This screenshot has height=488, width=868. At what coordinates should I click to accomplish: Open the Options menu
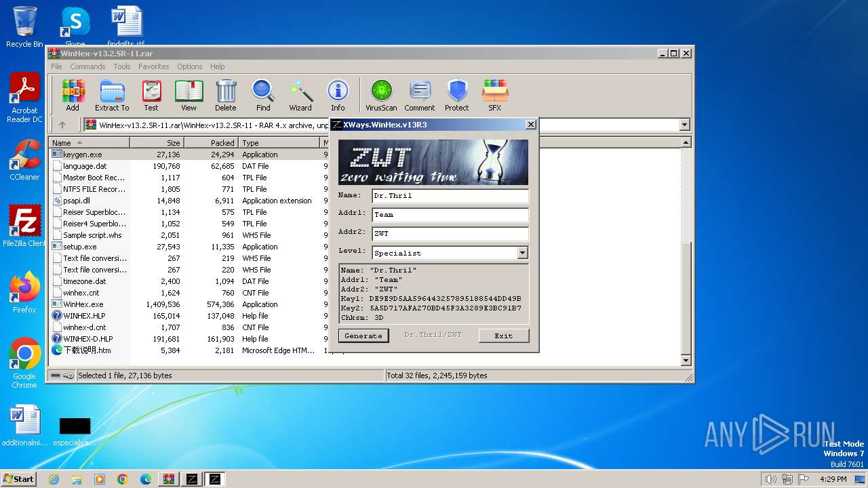click(x=190, y=66)
